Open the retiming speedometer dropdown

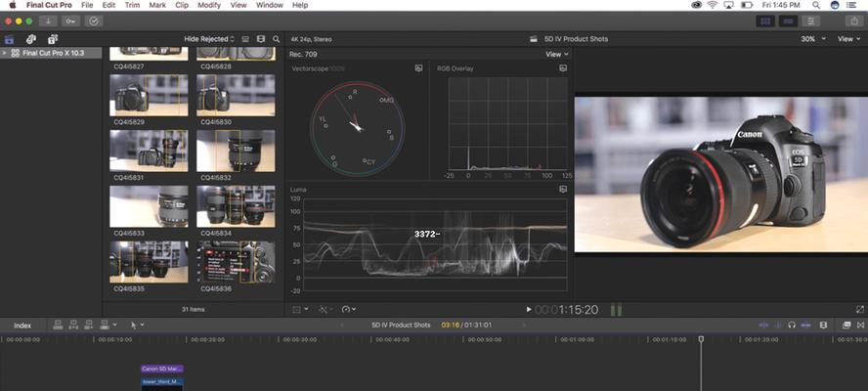click(x=349, y=310)
